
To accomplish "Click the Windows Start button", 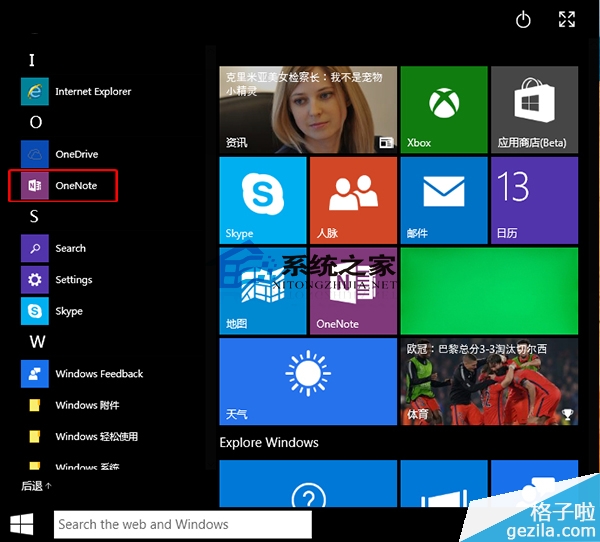I will (x=22, y=524).
